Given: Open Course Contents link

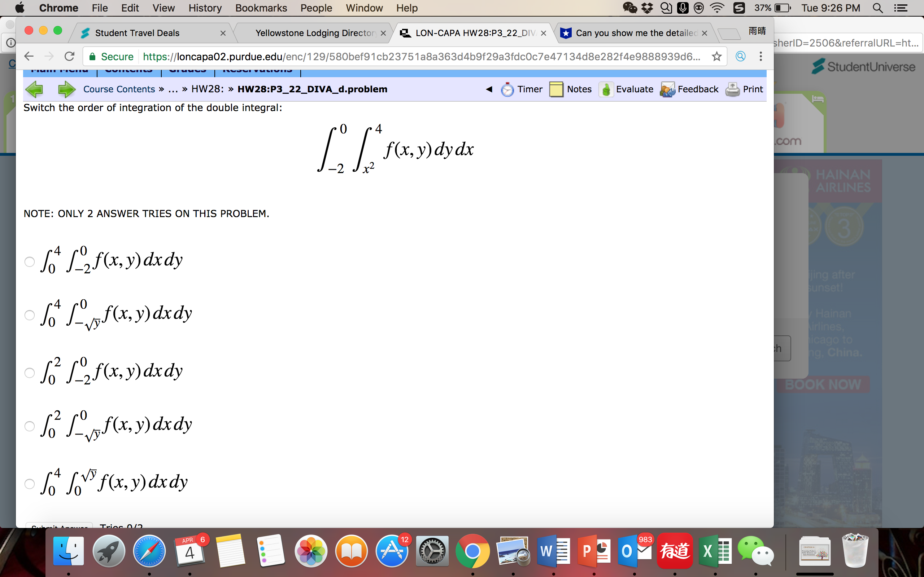Looking at the screenshot, I should tap(119, 89).
